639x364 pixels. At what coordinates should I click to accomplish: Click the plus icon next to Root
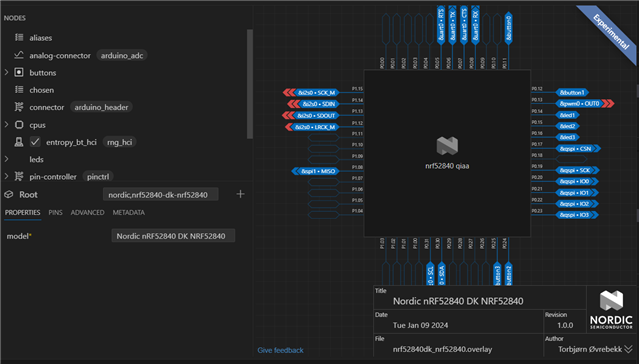pos(240,194)
